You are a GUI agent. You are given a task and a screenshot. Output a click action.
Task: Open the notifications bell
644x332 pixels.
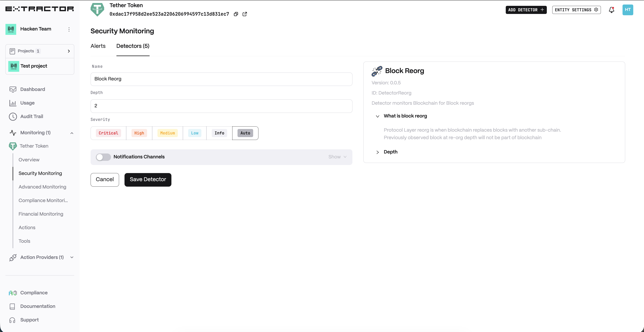pos(611,10)
